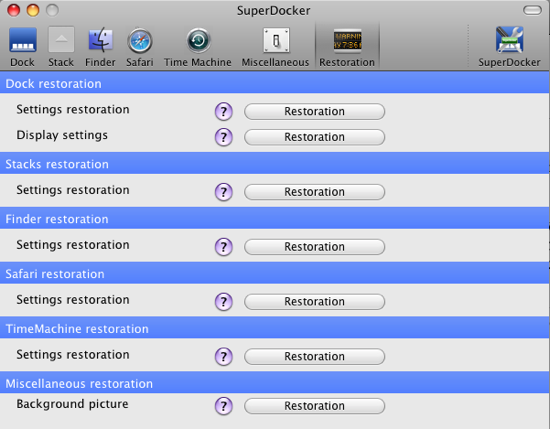Viewport: 550px width, 429px height.
Task: Click Restoration button under Finder restoration
Action: point(314,247)
